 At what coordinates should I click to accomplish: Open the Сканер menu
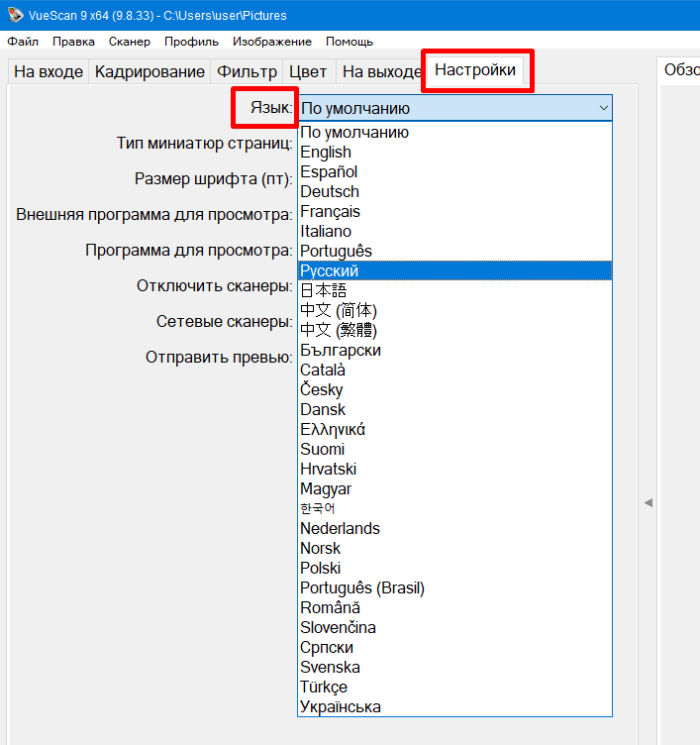(129, 42)
